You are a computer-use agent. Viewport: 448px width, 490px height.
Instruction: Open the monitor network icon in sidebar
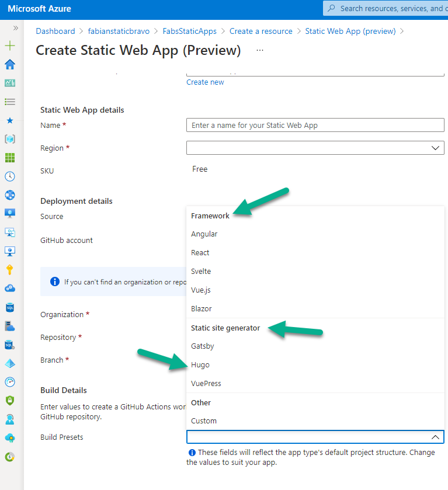coord(10,232)
